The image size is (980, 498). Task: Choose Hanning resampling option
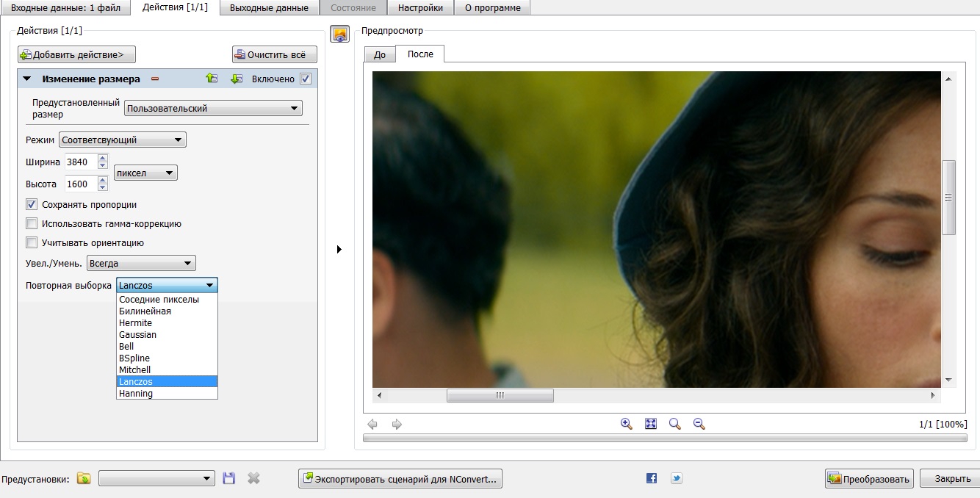[167, 393]
